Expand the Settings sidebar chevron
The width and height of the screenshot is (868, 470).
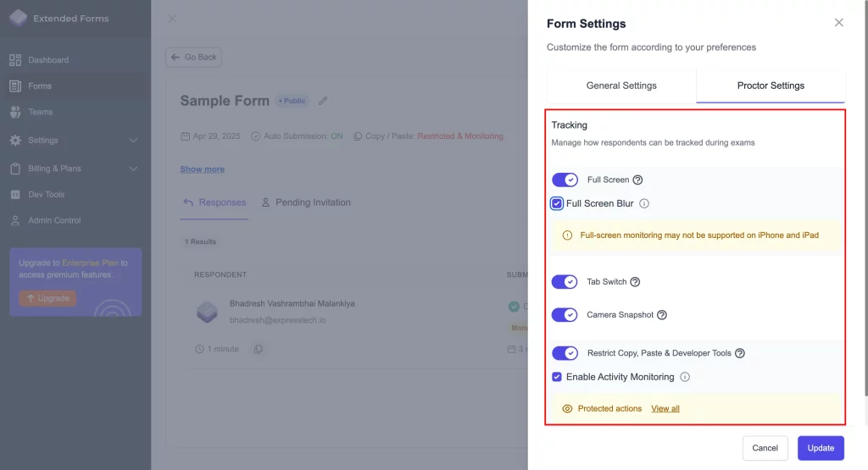[133, 141]
